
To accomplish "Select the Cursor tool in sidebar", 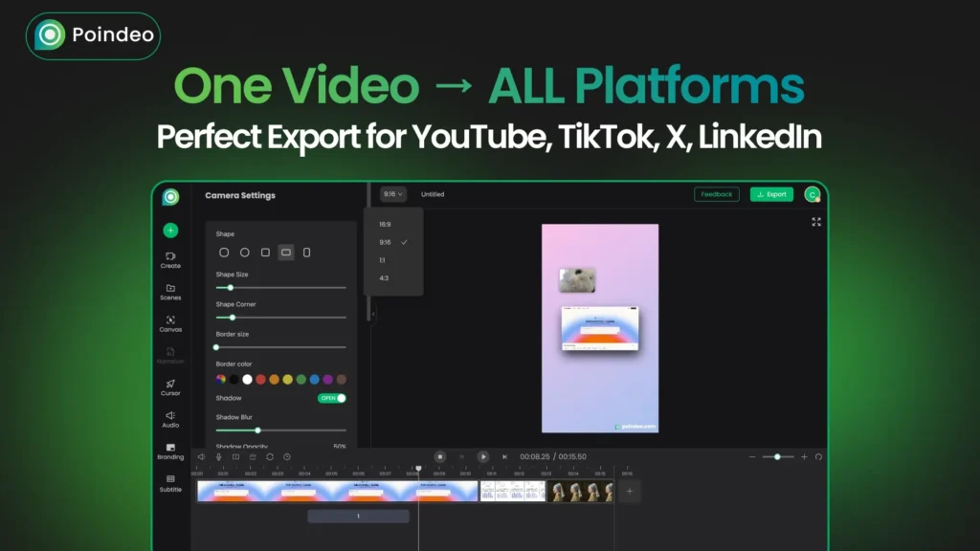I will click(170, 386).
